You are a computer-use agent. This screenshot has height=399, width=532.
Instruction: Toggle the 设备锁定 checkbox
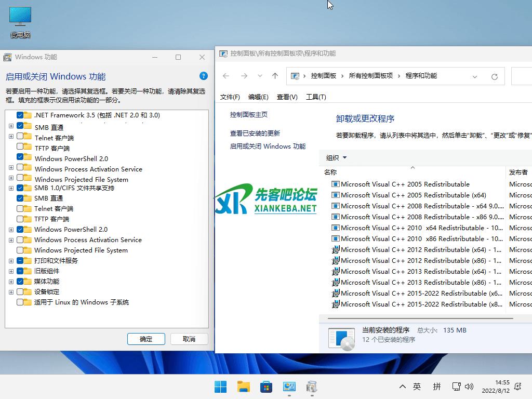(x=20, y=291)
